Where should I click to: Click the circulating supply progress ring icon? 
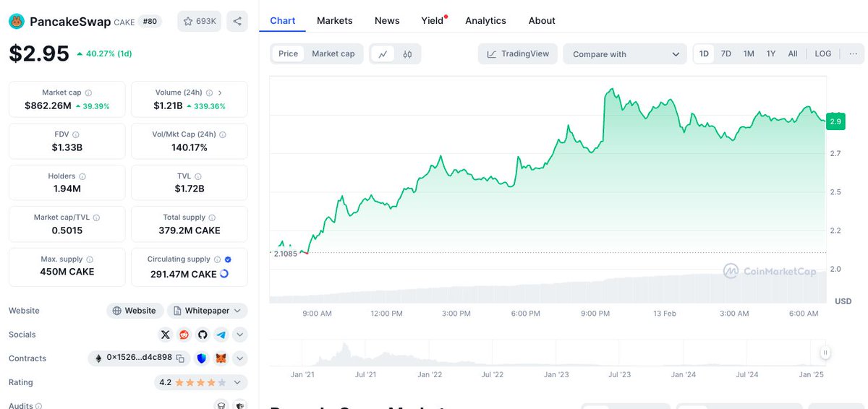[x=224, y=274]
